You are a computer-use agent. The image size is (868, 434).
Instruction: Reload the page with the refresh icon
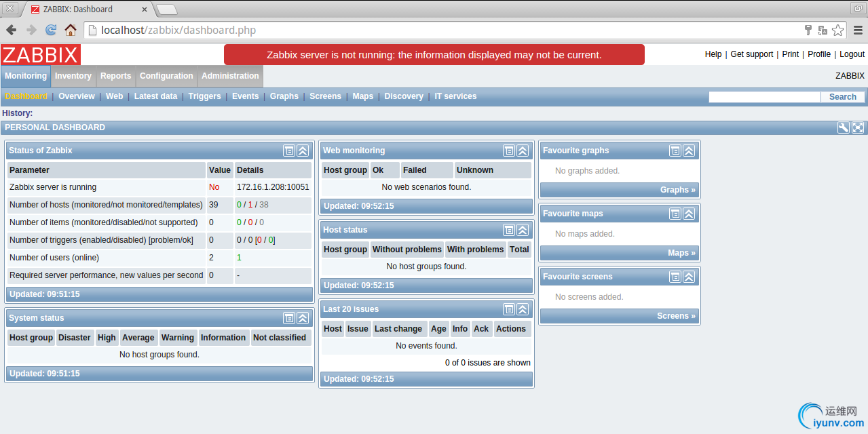click(51, 30)
